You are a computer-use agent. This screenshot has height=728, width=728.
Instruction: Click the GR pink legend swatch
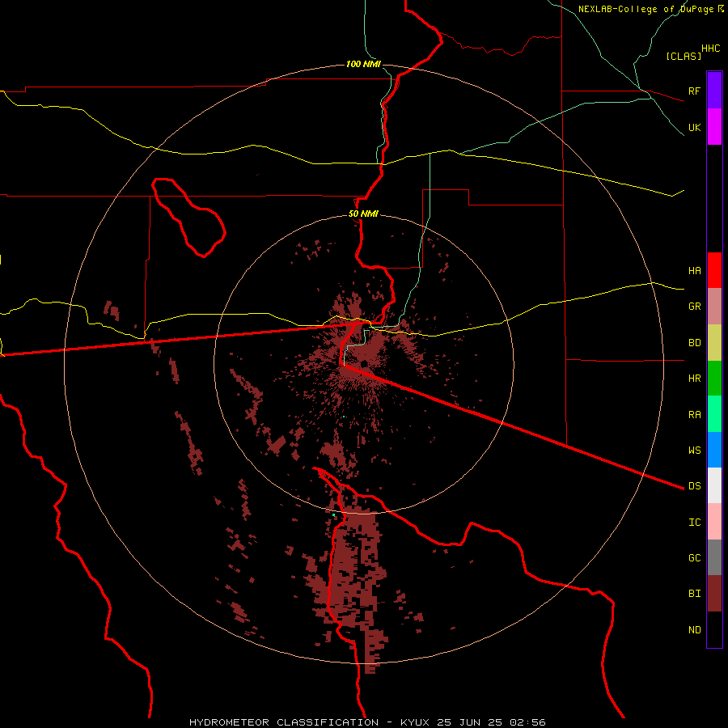tap(714, 307)
